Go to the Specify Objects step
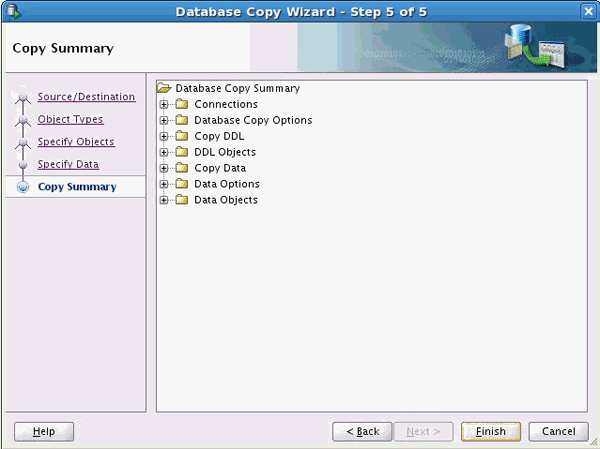600x449 pixels. point(76,142)
